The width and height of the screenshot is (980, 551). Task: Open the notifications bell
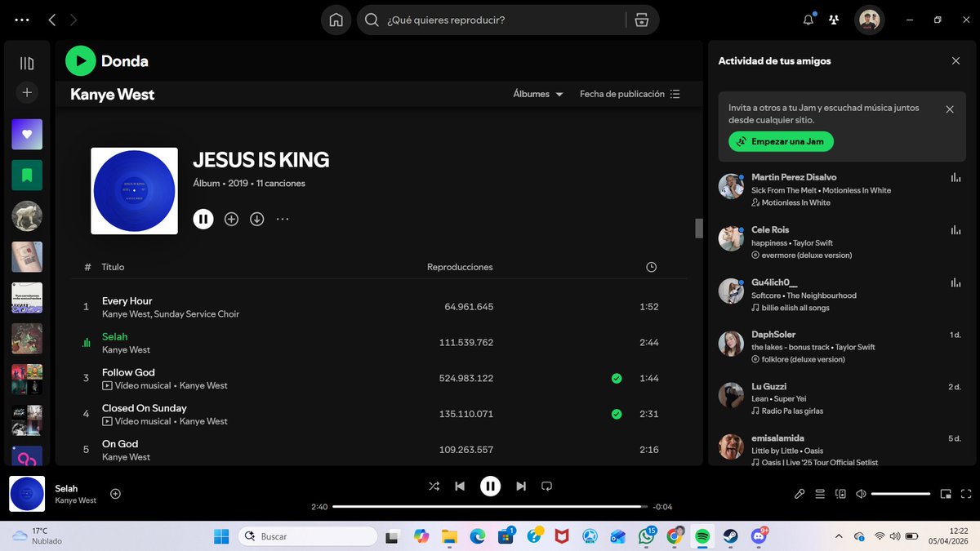click(x=808, y=20)
